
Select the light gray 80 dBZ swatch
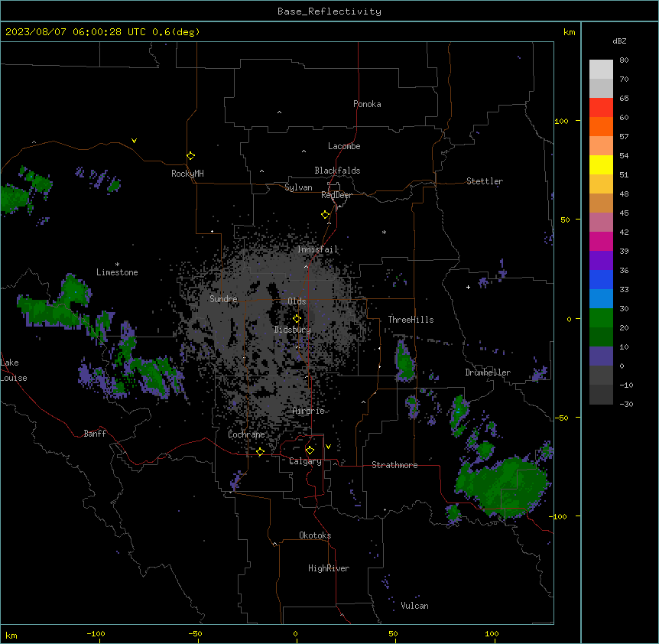point(601,70)
